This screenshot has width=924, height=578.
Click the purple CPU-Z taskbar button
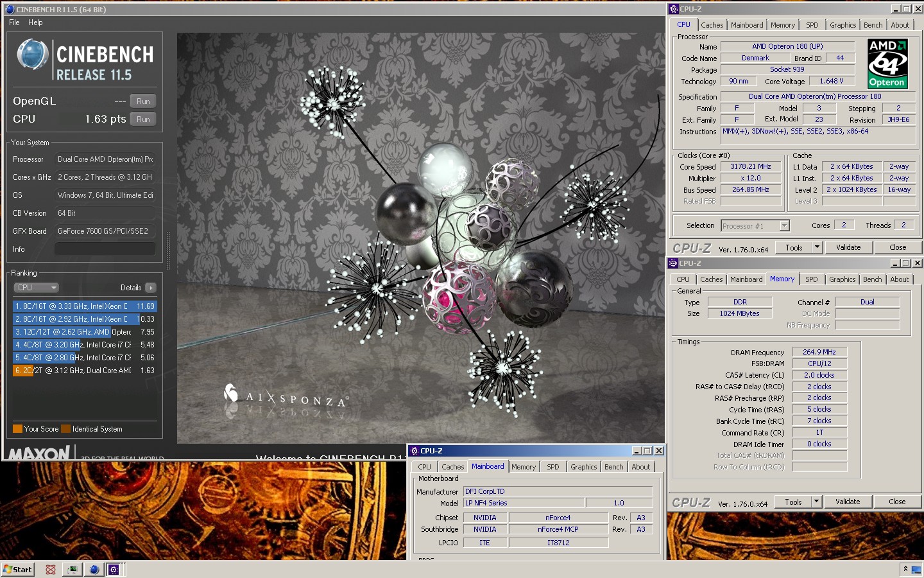[x=114, y=569]
